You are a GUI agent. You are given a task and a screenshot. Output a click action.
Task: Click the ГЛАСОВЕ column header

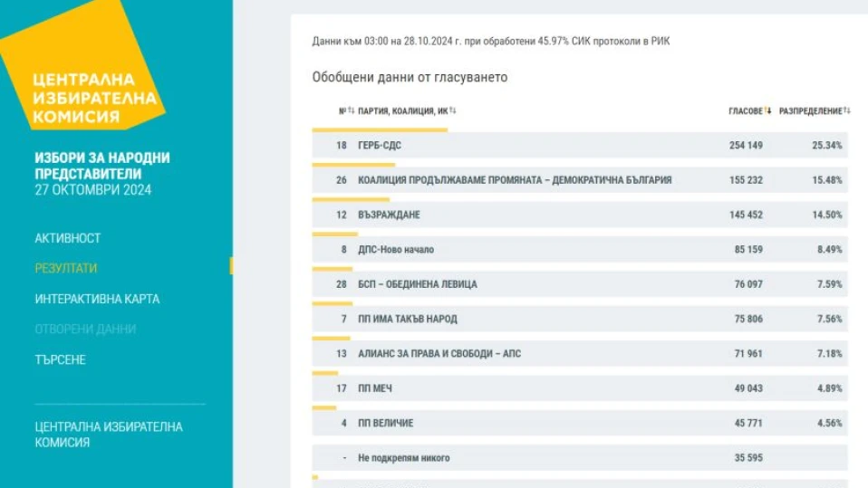pyautogui.click(x=746, y=110)
